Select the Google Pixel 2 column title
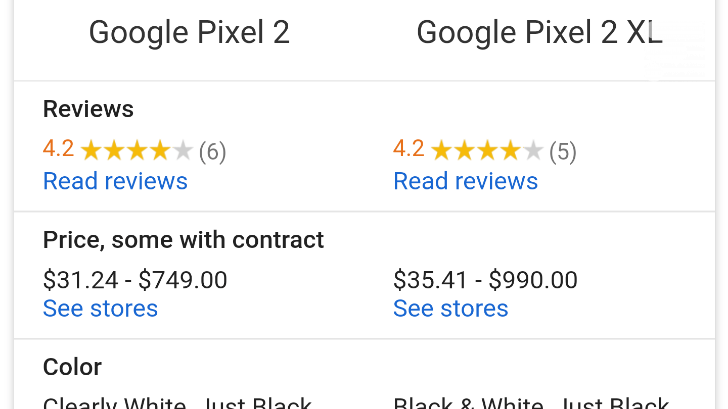The width and height of the screenshot is (728, 409). 189,33
